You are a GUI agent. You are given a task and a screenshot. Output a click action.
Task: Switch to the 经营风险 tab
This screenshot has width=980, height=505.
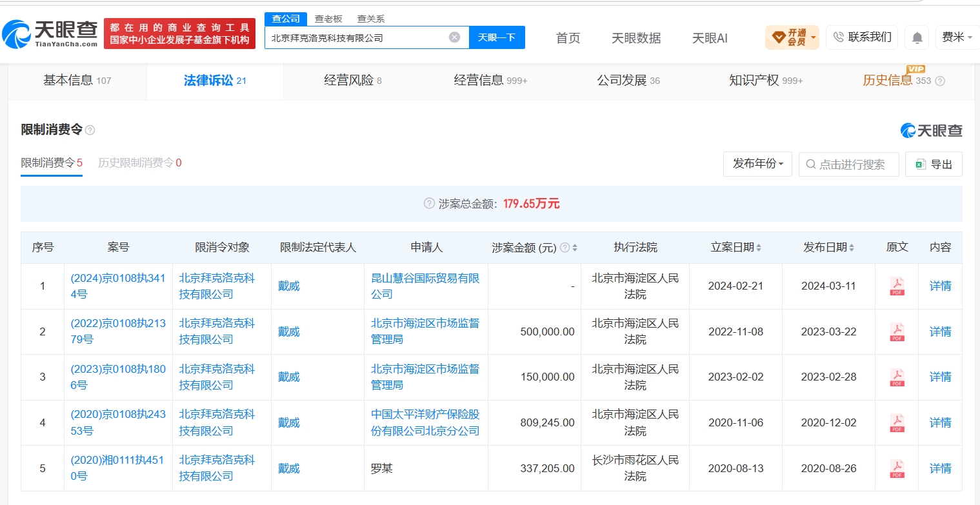353,81
